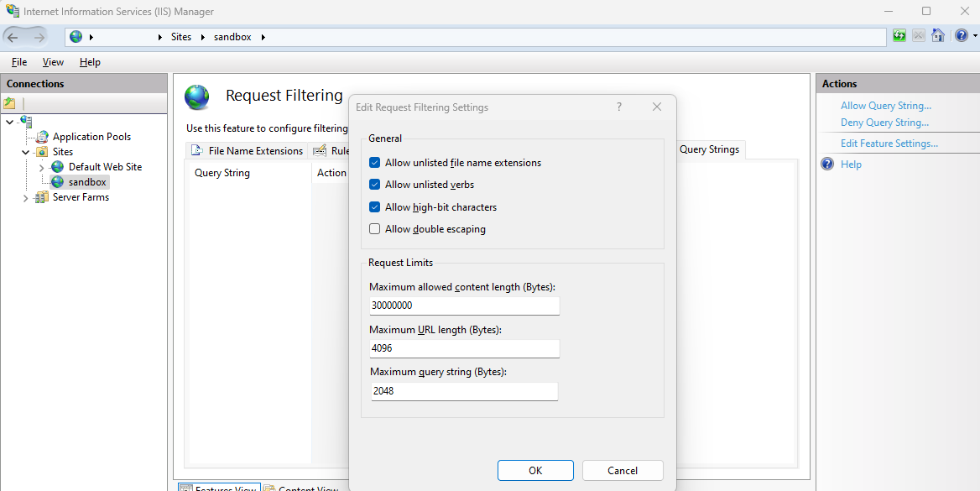Click the Server Farms icon in tree
980x491 pixels.
(42, 198)
